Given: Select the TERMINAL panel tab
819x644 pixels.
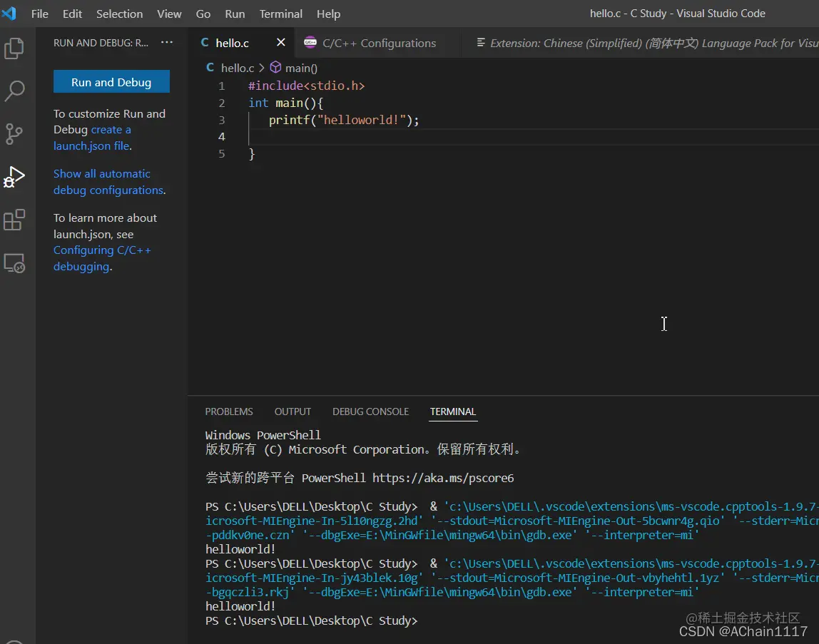Looking at the screenshot, I should (x=453, y=412).
